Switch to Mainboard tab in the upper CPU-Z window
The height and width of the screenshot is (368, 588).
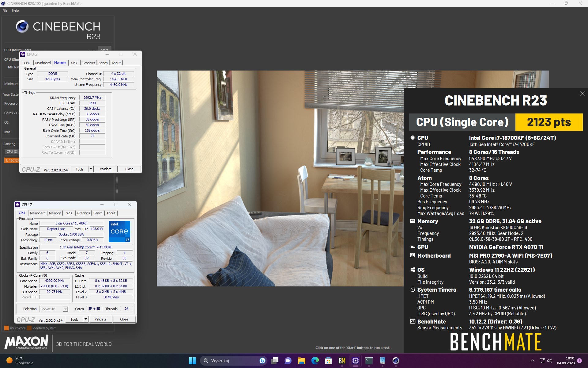pyautogui.click(x=43, y=63)
